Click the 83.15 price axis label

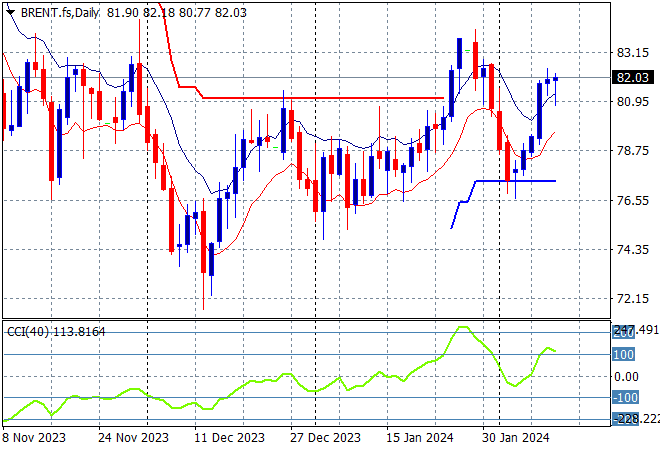[x=633, y=53]
